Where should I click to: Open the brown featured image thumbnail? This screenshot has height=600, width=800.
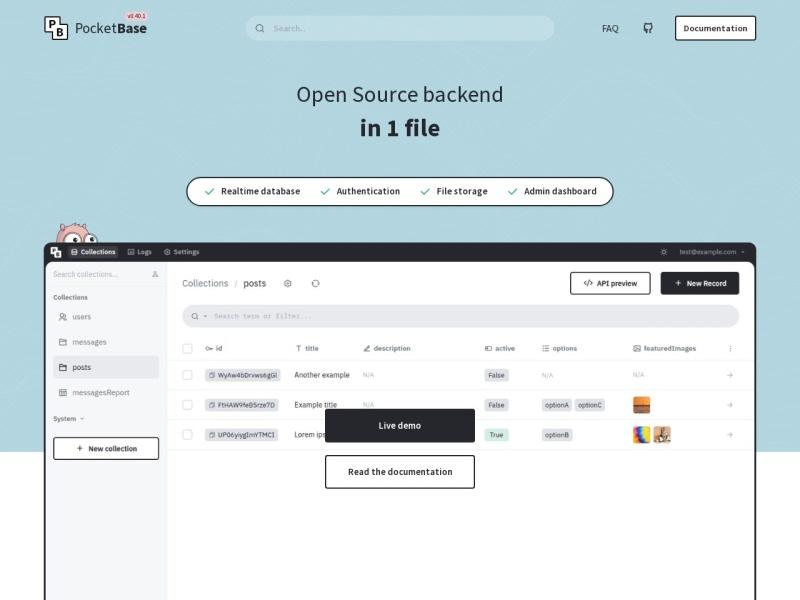click(x=641, y=405)
